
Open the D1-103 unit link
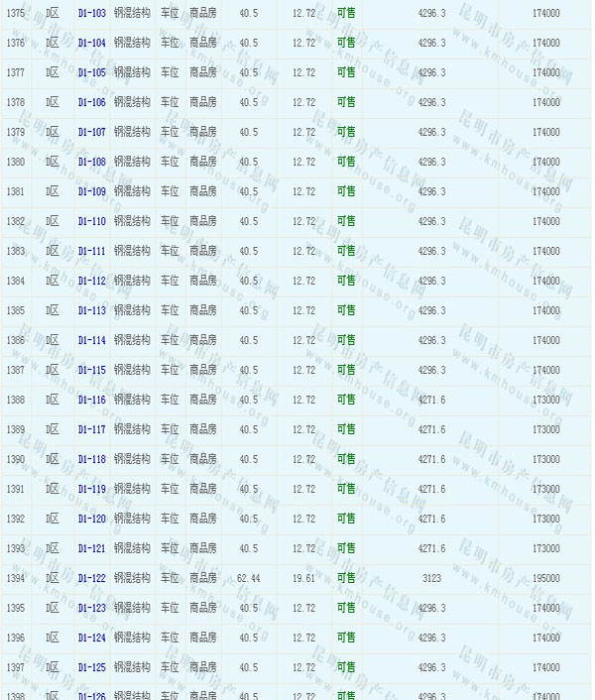coord(91,14)
